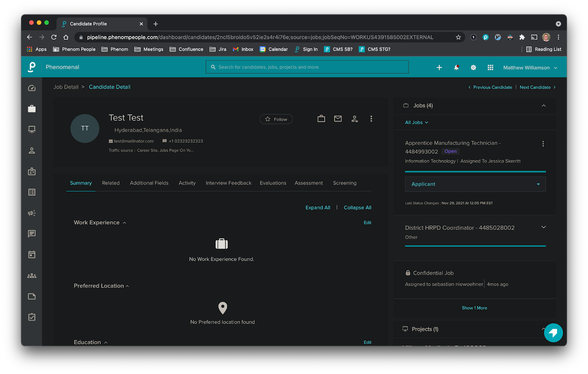Viewport: 588px width, 374px height.
Task: Expand the District HRPD Coordinator job
Action: [x=544, y=227]
